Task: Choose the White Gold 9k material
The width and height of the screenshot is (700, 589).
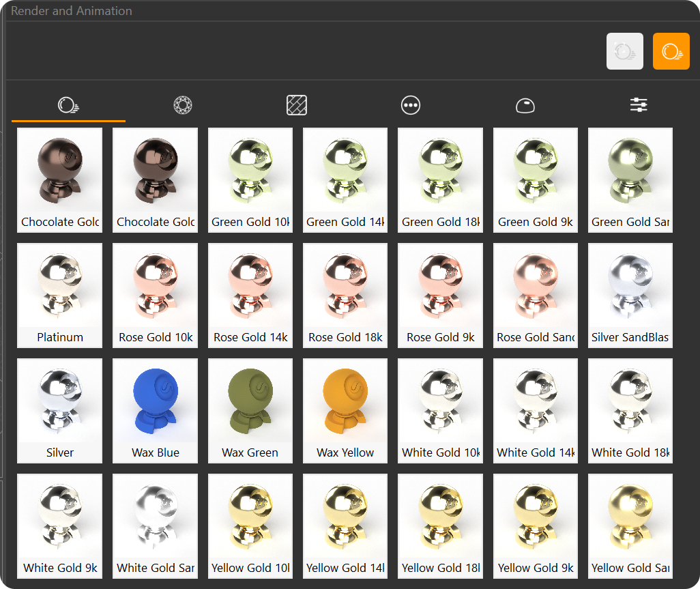Action: (x=60, y=526)
